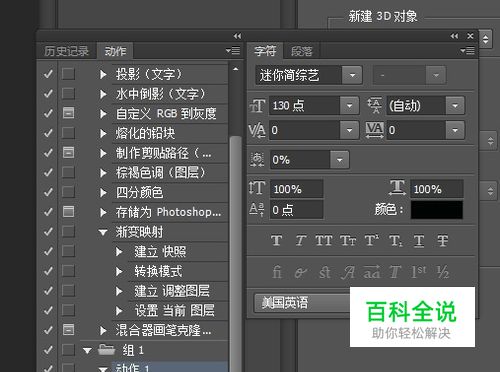Select the 建立 调整图层 action step

(171, 291)
